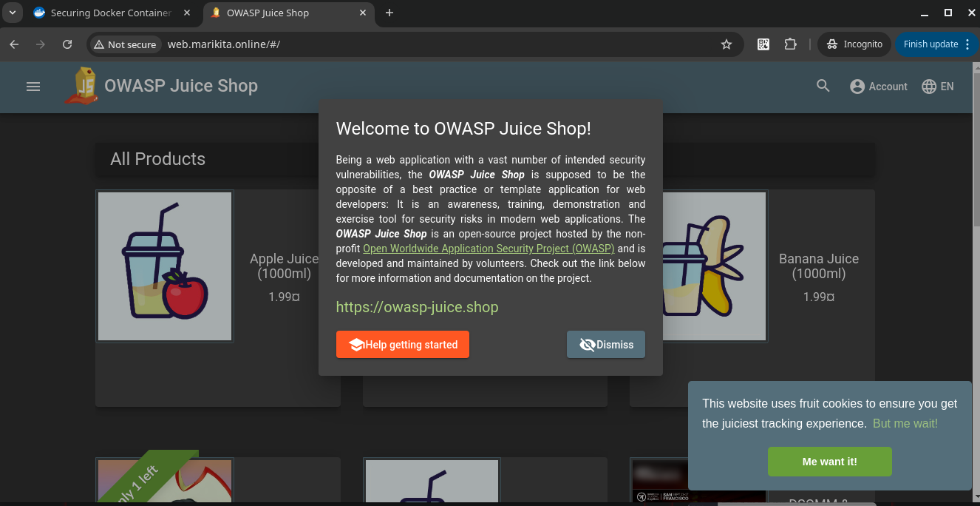The height and width of the screenshot is (506, 980).
Task: Open the product search magnifier
Action: click(x=823, y=87)
